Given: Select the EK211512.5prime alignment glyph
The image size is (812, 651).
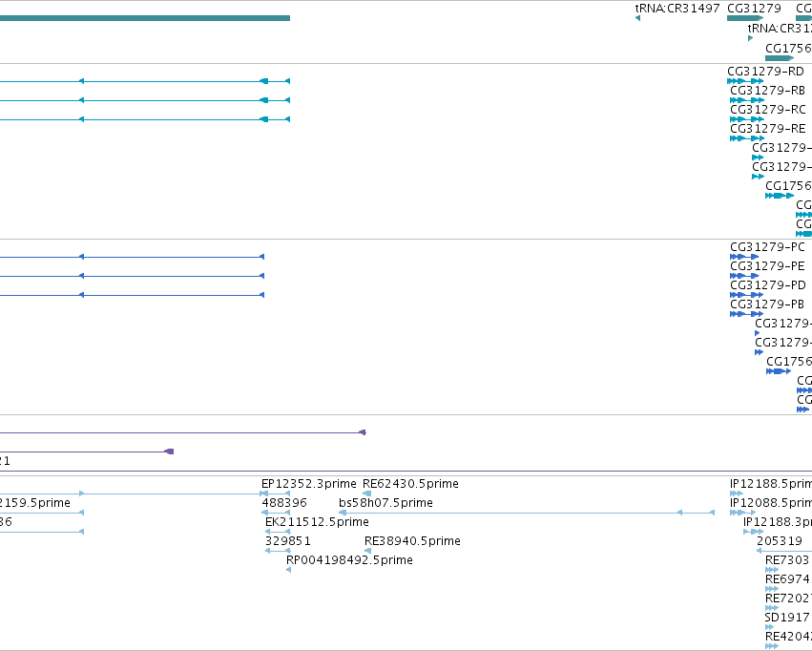Looking at the screenshot, I should (x=278, y=532).
